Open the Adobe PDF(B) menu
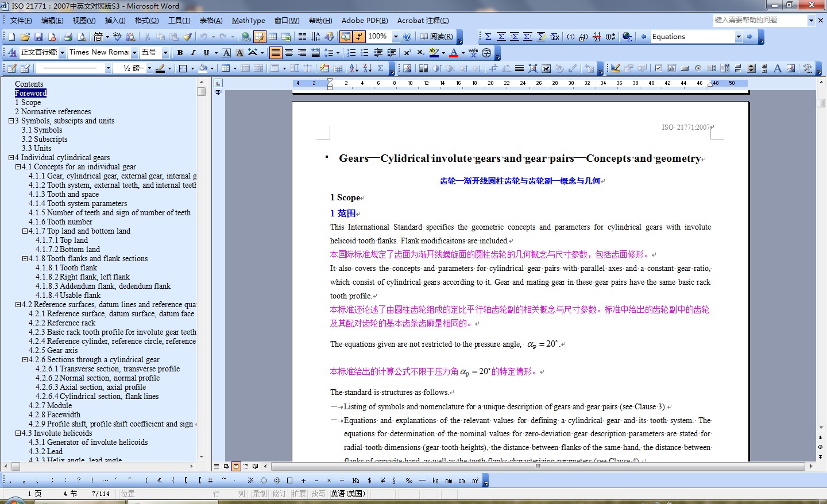The image size is (827, 504). pyautogui.click(x=365, y=21)
